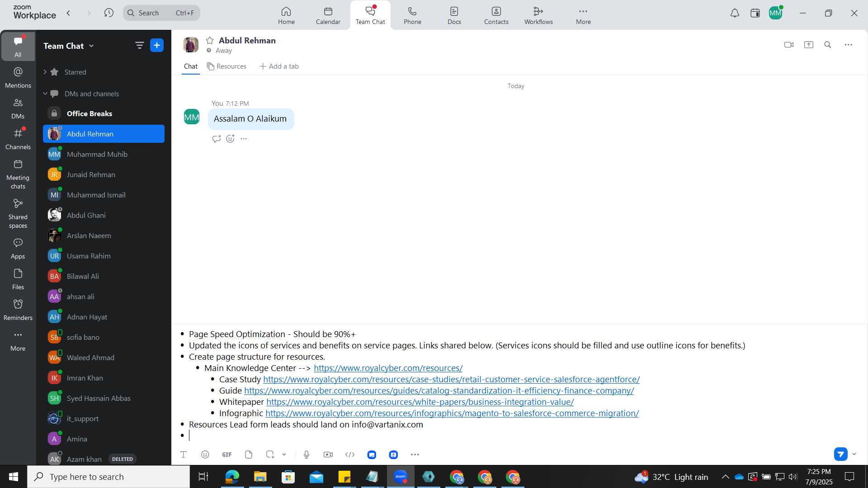This screenshot has width=868, height=488.
Task: Click Add a tab
Action: [x=279, y=66]
